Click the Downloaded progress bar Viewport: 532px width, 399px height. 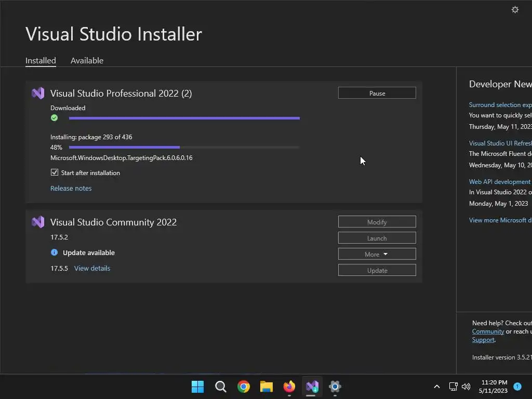pyautogui.click(x=184, y=118)
